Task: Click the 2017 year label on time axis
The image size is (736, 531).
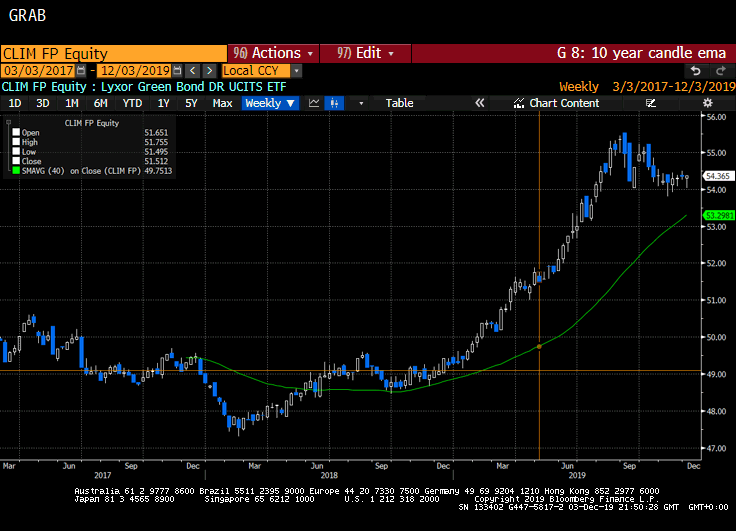Action: click(102, 475)
